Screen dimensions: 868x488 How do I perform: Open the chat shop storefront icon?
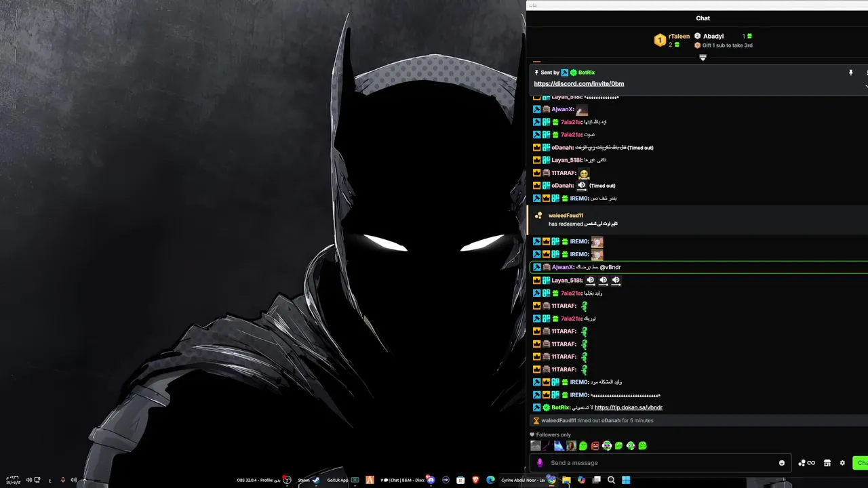click(x=827, y=463)
